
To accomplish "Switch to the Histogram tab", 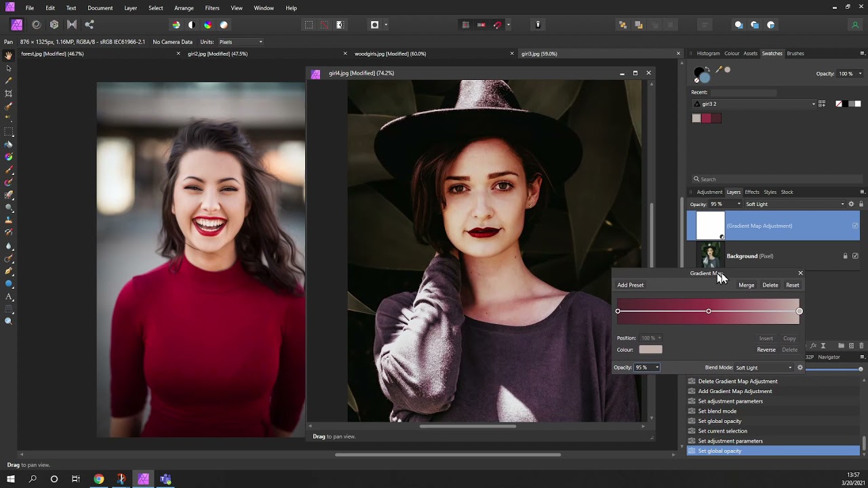I will coord(708,54).
